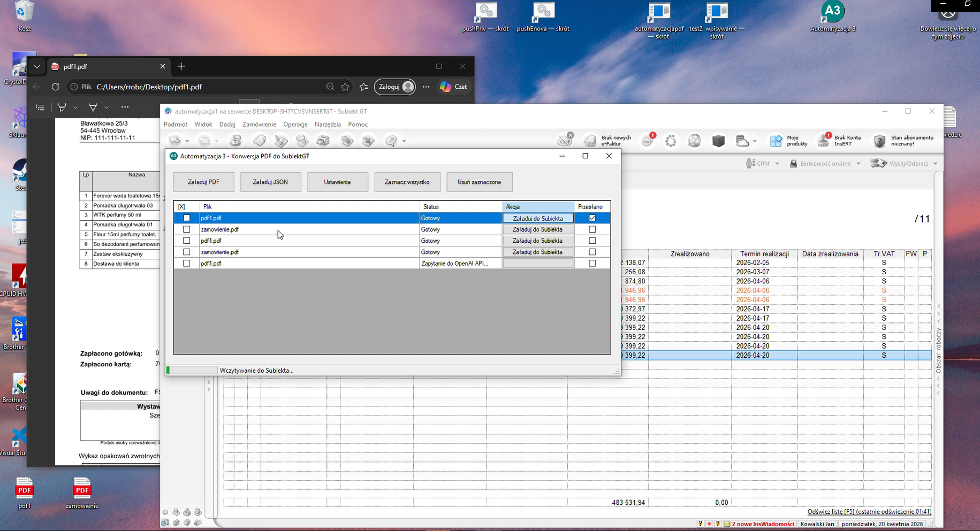This screenshot has width=980, height=531.
Task: Click the Załaduj JSON button
Action: click(x=270, y=182)
